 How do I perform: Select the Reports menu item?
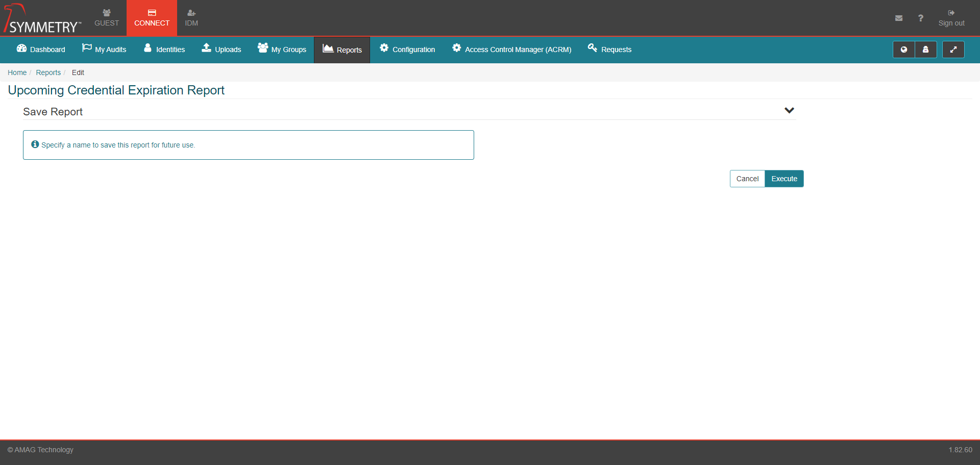point(342,50)
